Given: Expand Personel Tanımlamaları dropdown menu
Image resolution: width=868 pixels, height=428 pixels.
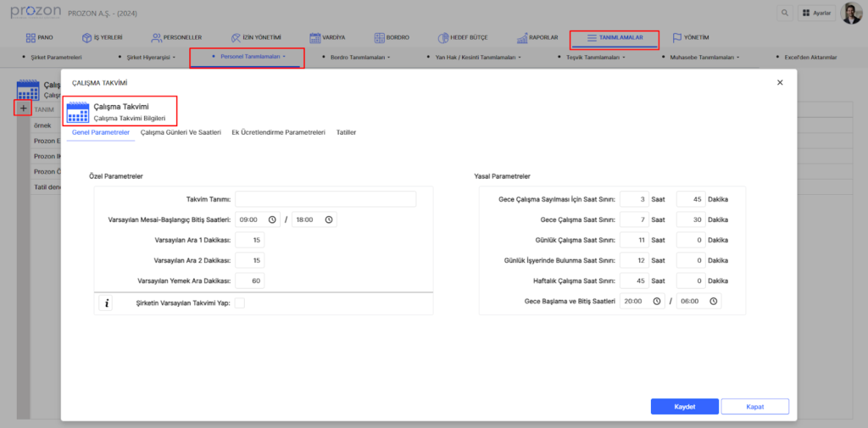Looking at the screenshot, I should click(247, 58).
